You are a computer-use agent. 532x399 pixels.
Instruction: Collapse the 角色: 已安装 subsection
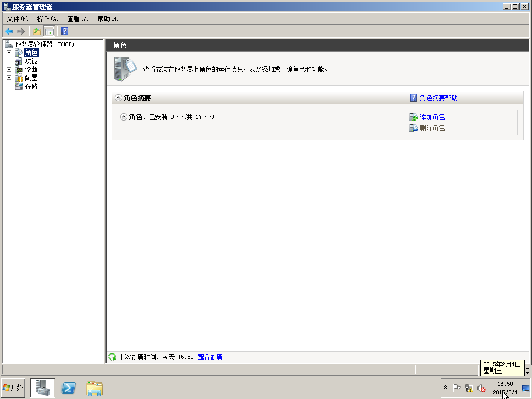click(x=124, y=117)
